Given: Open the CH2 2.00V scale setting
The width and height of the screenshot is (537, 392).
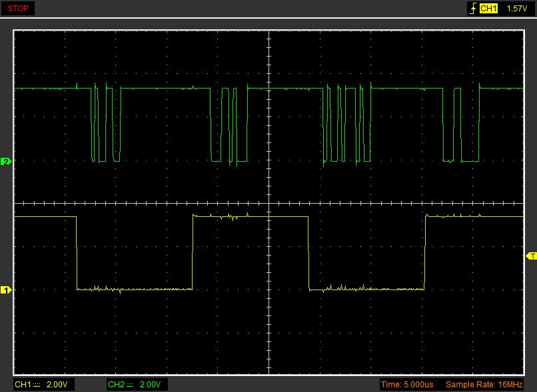Looking at the screenshot, I should (151, 385).
